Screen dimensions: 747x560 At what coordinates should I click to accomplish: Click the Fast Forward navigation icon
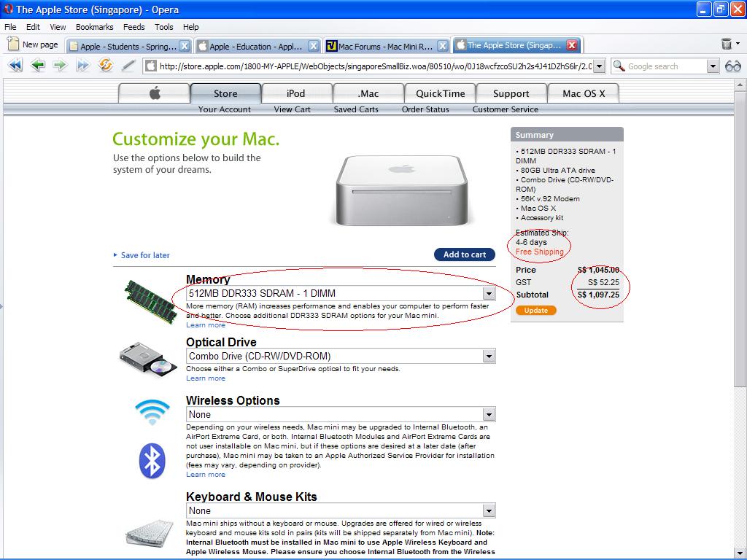(x=82, y=65)
